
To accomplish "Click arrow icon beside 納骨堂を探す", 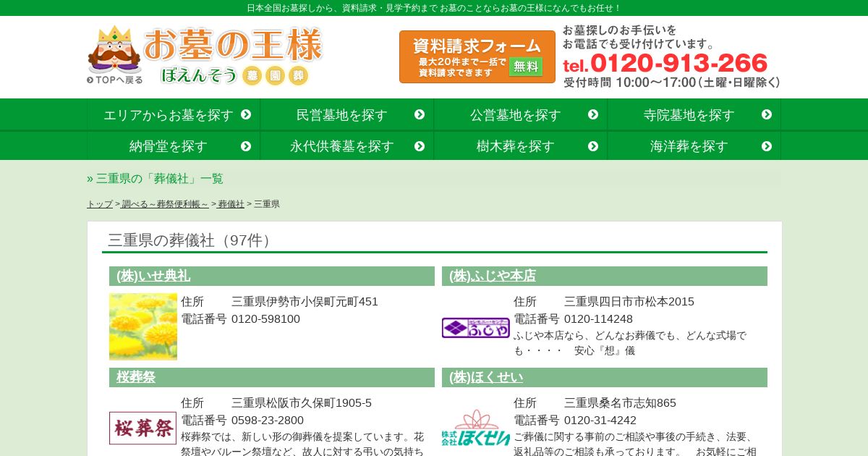I will (246, 146).
